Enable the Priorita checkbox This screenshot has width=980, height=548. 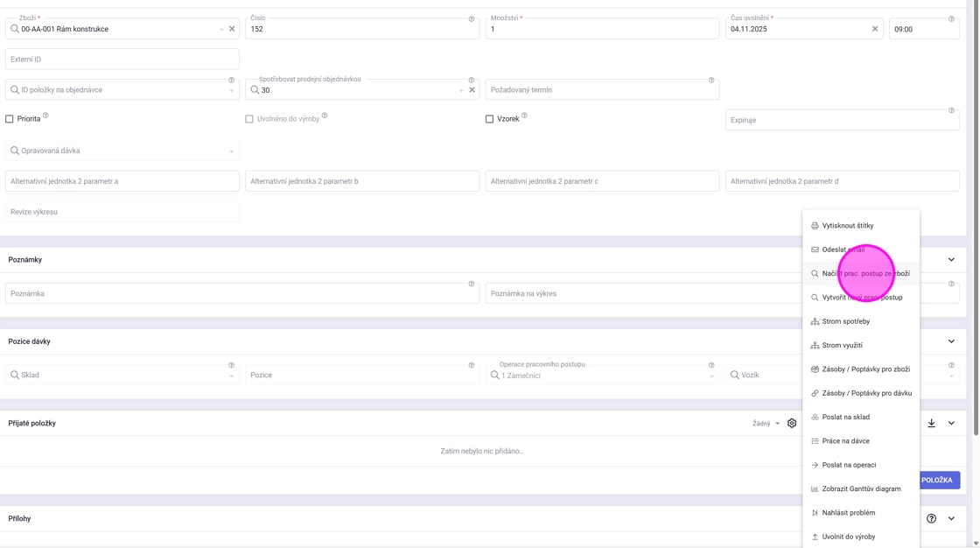point(10,119)
